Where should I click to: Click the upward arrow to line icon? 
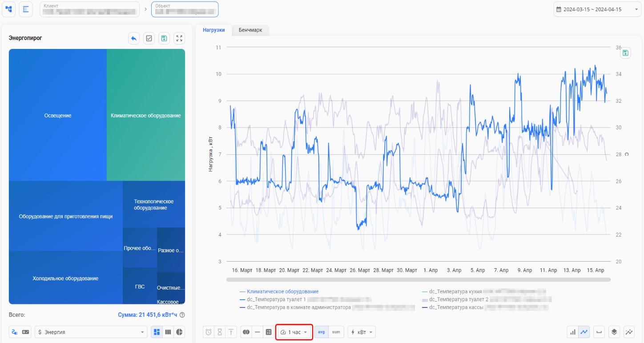tap(231, 332)
